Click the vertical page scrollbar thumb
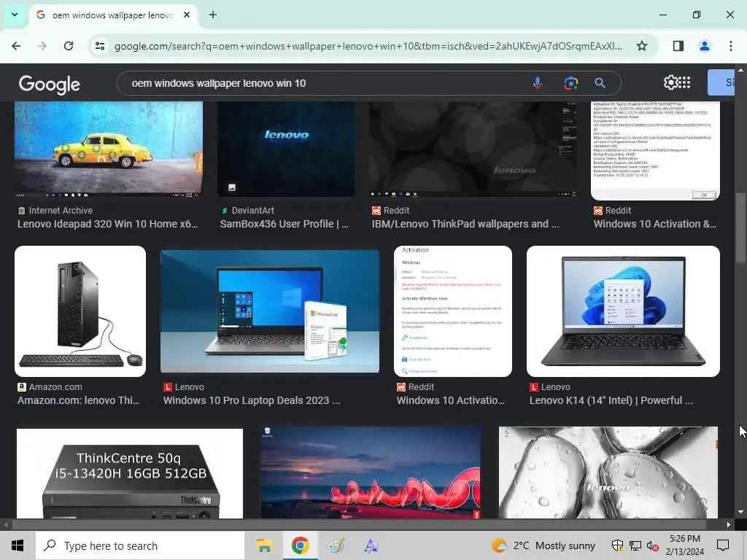 [x=740, y=227]
